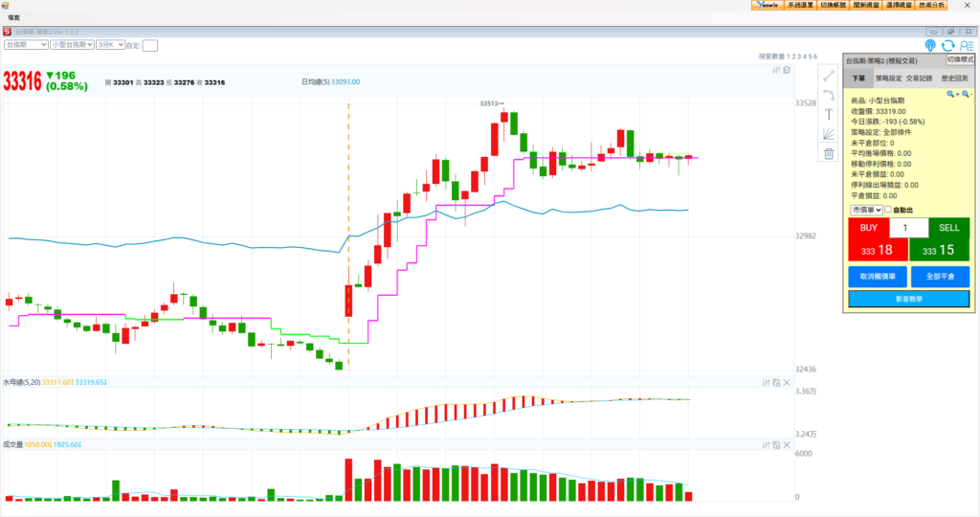
Task: Click the blue refresh arrows icon
Action: 947,45
